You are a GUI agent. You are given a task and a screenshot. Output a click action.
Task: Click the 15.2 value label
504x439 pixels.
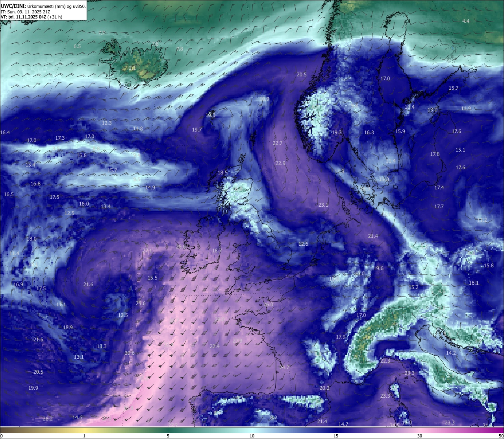point(413,287)
